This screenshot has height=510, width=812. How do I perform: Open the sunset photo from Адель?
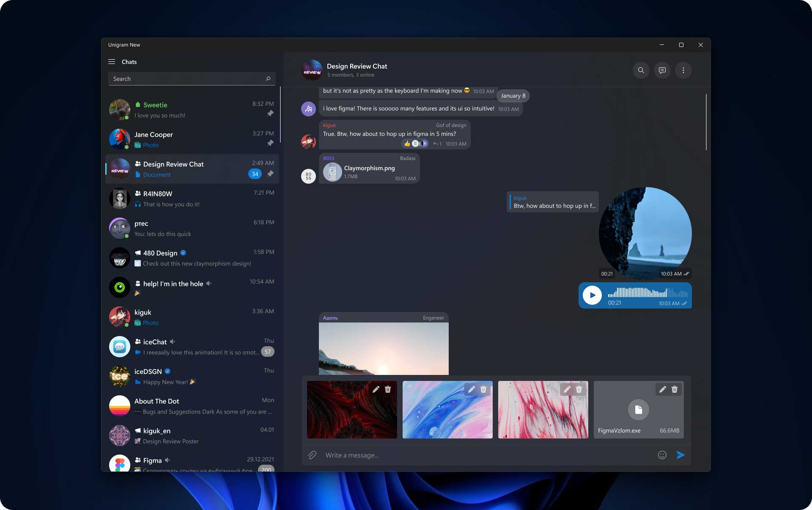(x=384, y=349)
